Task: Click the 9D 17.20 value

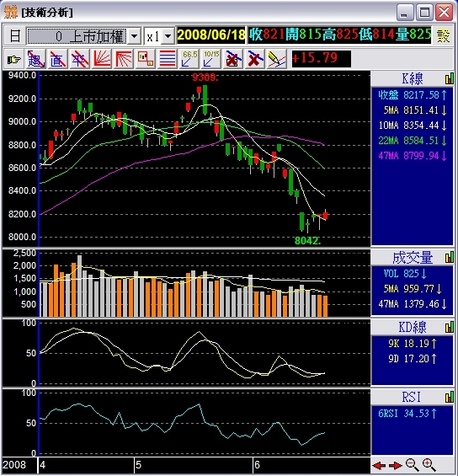Action: pos(413,359)
